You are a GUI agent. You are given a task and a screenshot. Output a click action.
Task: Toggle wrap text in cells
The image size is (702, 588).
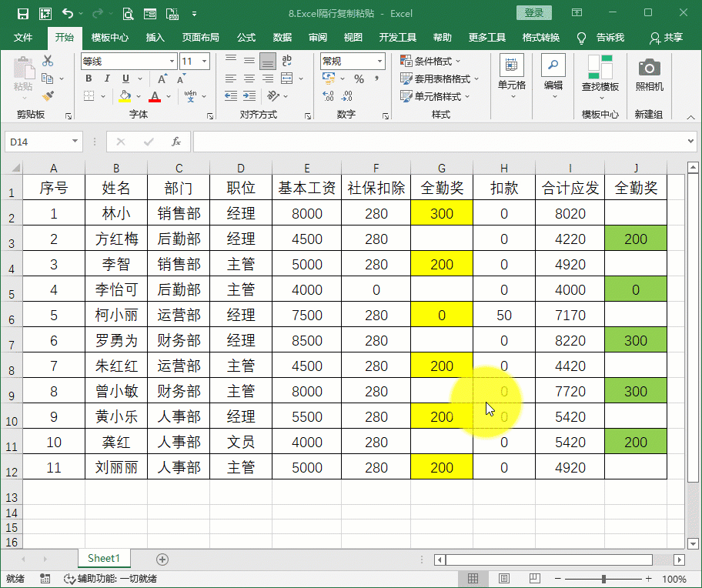coord(286,60)
